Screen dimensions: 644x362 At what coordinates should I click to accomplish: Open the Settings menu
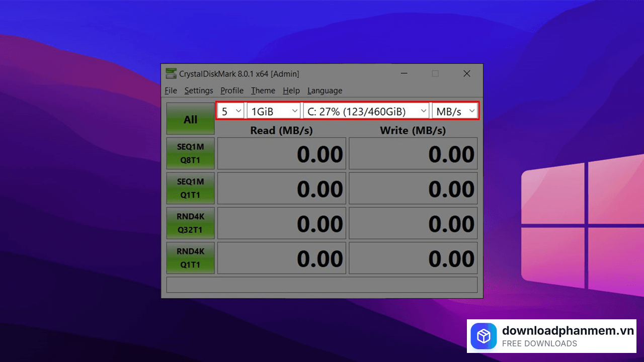tap(198, 90)
